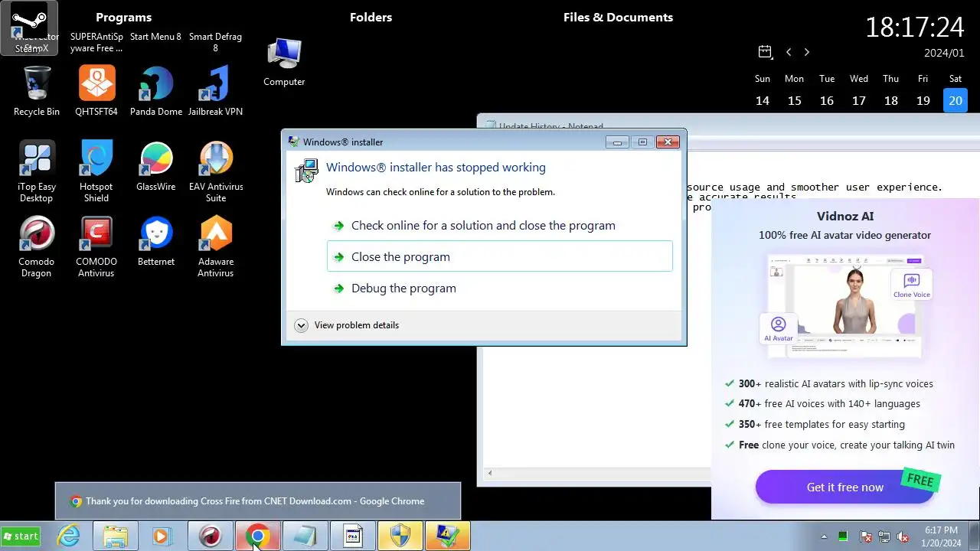Open the installer window taskbar button
The height and width of the screenshot is (551, 980).
(352, 536)
